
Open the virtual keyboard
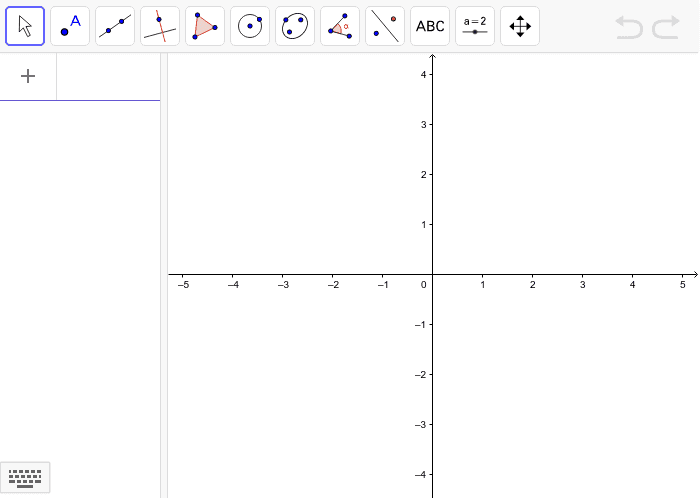tap(25, 478)
